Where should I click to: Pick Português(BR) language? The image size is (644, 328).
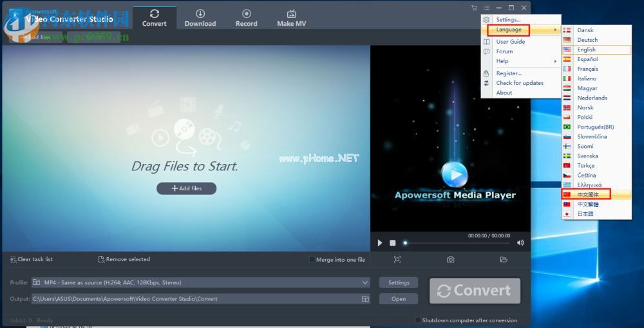[x=596, y=127]
